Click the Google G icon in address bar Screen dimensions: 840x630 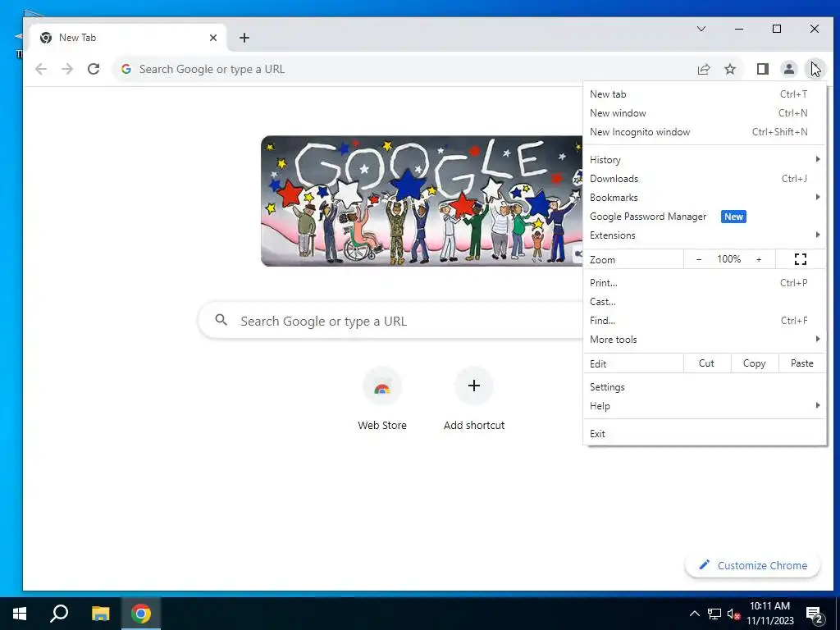(126, 69)
